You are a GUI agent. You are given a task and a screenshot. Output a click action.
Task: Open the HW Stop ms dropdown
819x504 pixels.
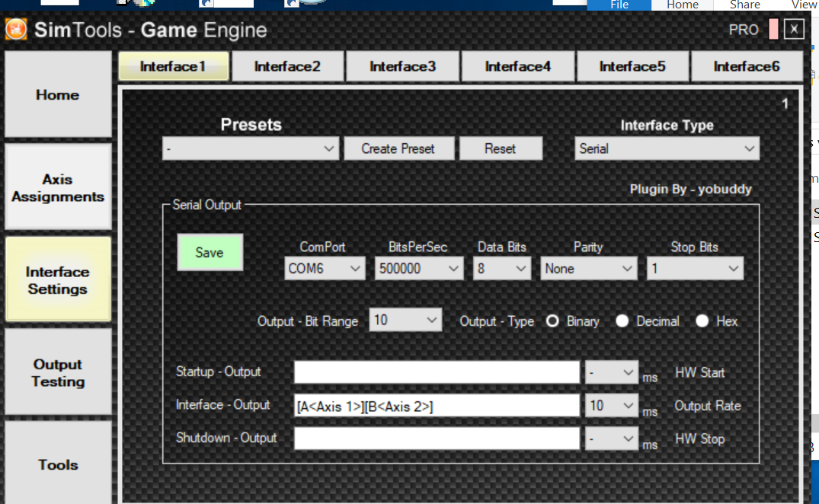click(x=612, y=439)
